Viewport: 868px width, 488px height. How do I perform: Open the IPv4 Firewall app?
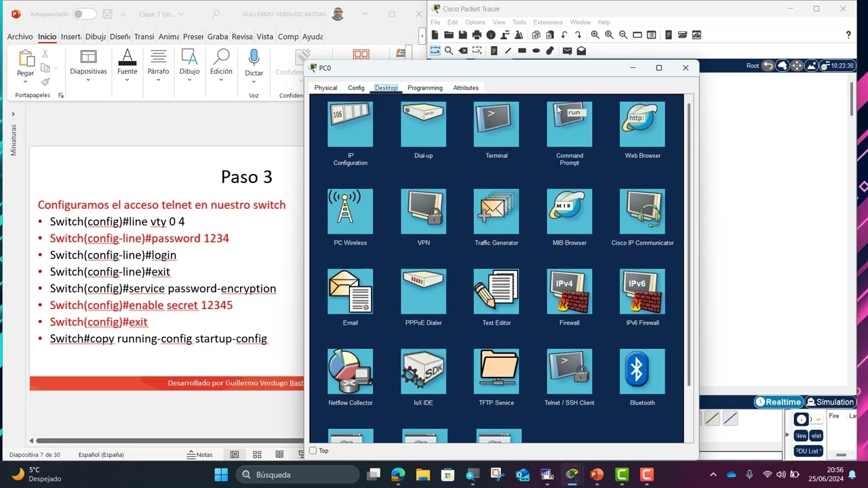click(570, 291)
